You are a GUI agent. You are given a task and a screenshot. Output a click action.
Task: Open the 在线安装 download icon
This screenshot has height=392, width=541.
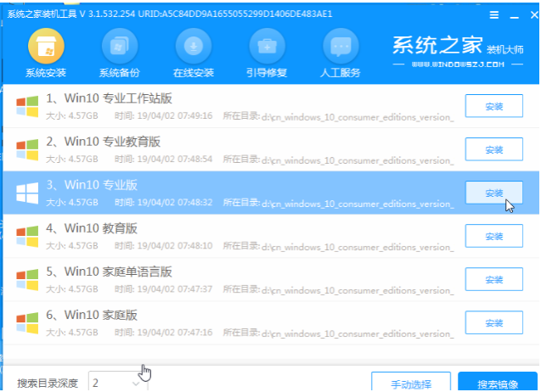(194, 46)
